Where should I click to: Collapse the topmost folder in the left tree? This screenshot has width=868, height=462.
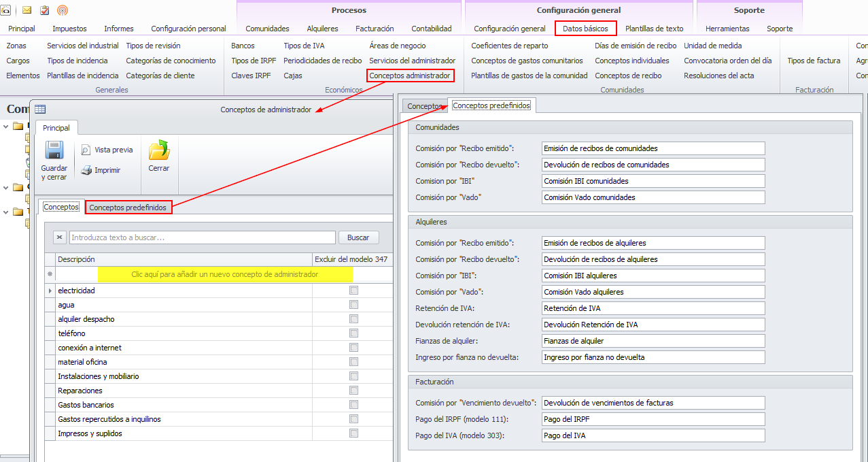click(x=6, y=126)
